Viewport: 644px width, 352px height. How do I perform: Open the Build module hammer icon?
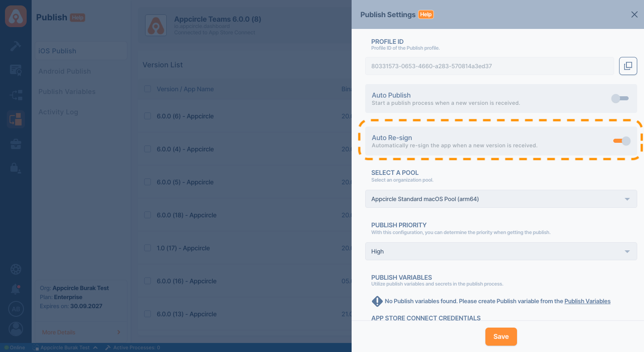click(x=16, y=46)
